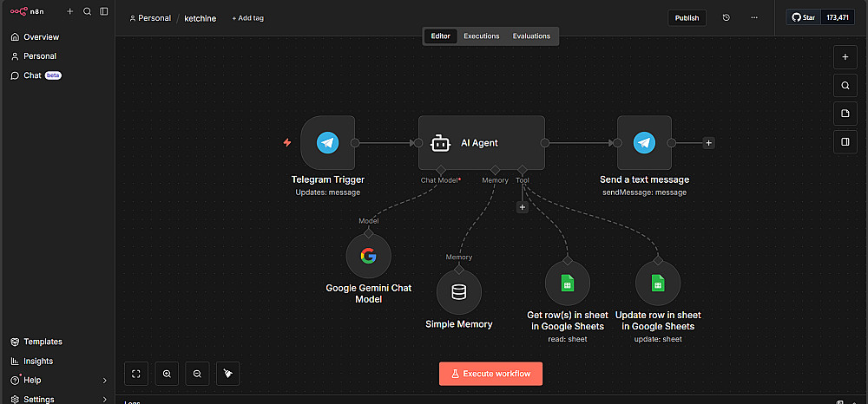
Task: Click the canvas search magnifier button at right
Action: pyautogui.click(x=845, y=85)
